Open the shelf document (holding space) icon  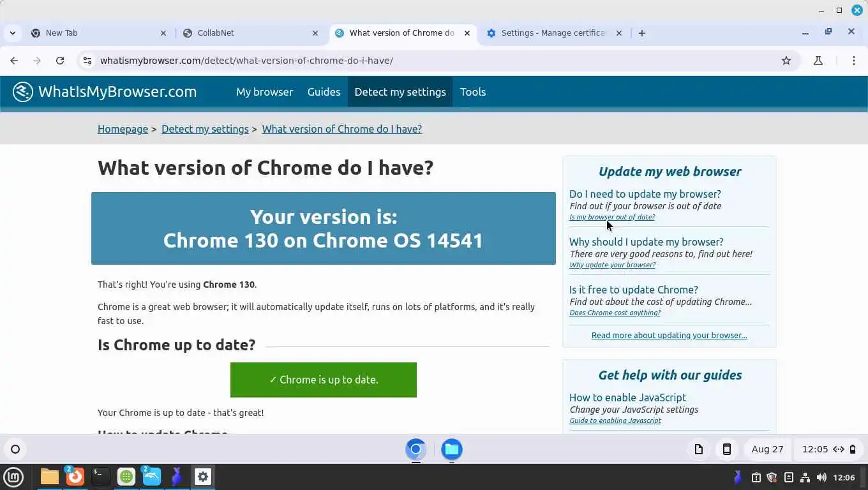699,449
